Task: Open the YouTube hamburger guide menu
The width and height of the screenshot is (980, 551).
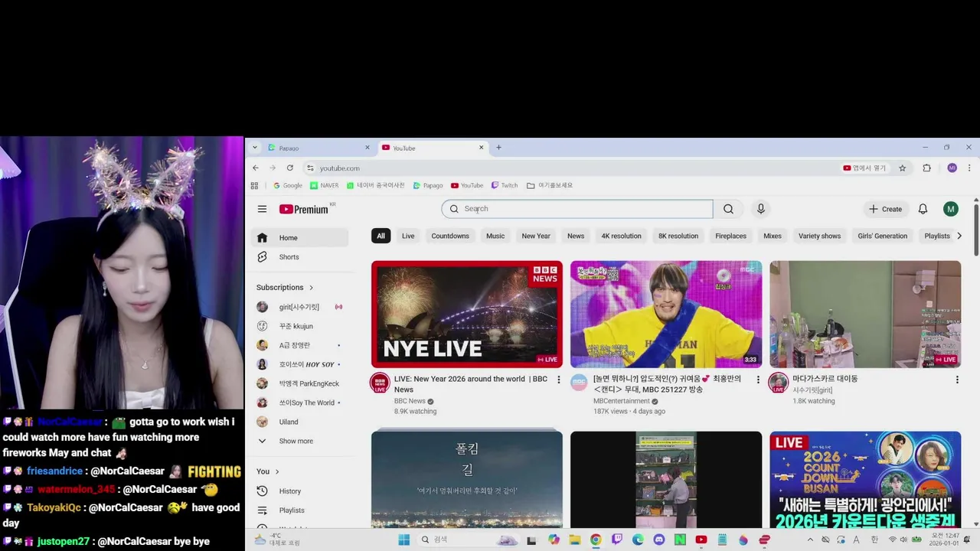Action: [262, 209]
